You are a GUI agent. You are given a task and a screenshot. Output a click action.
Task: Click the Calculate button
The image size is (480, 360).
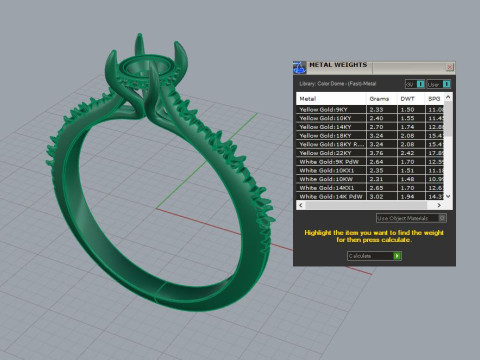(374, 256)
